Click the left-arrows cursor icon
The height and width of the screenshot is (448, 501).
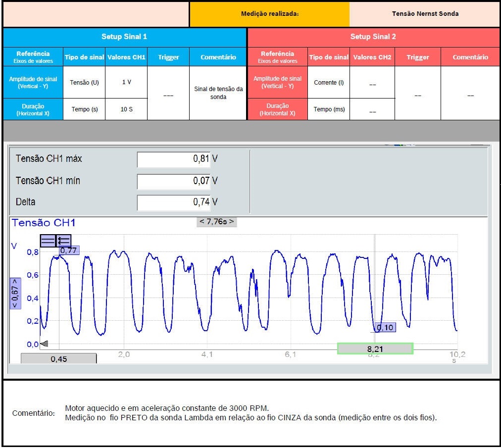[64, 241]
